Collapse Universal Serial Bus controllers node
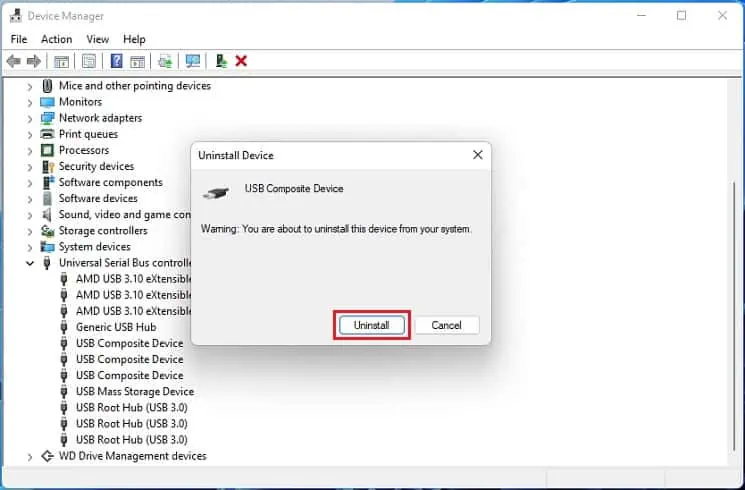 click(x=30, y=263)
